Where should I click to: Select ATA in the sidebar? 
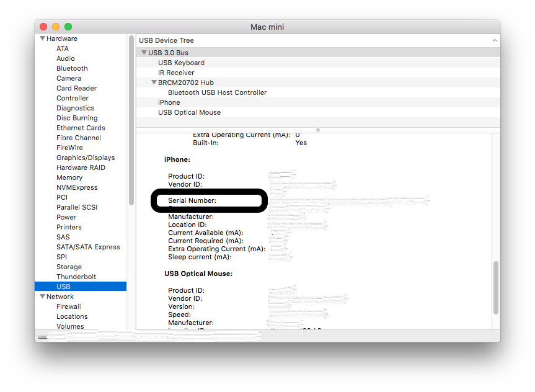point(63,48)
